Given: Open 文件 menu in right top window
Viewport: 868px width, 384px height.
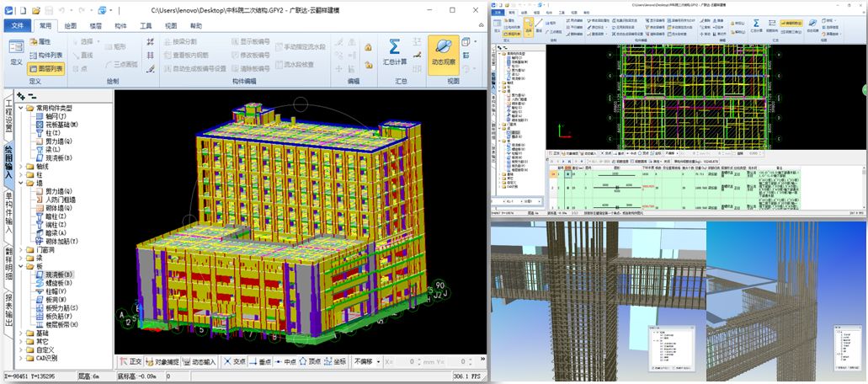Looking at the screenshot, I should pos(498,12).
